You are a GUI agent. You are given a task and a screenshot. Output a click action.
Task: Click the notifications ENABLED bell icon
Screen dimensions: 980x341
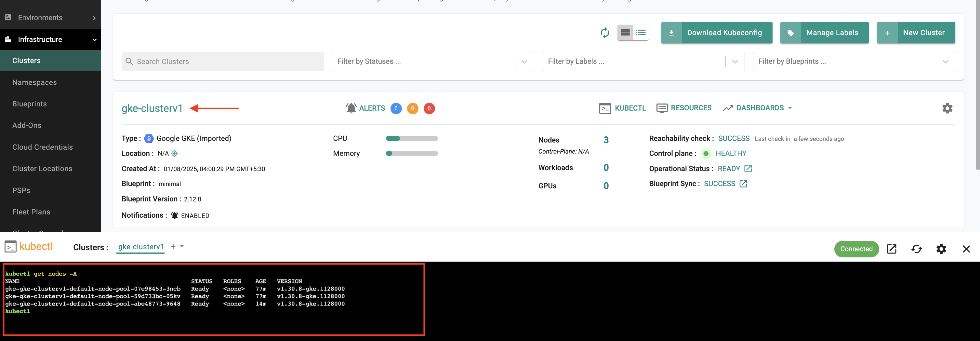175,215
